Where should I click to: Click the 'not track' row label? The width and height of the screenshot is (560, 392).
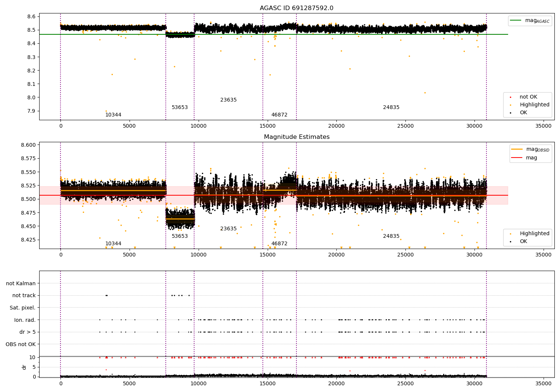click(24, 296)
